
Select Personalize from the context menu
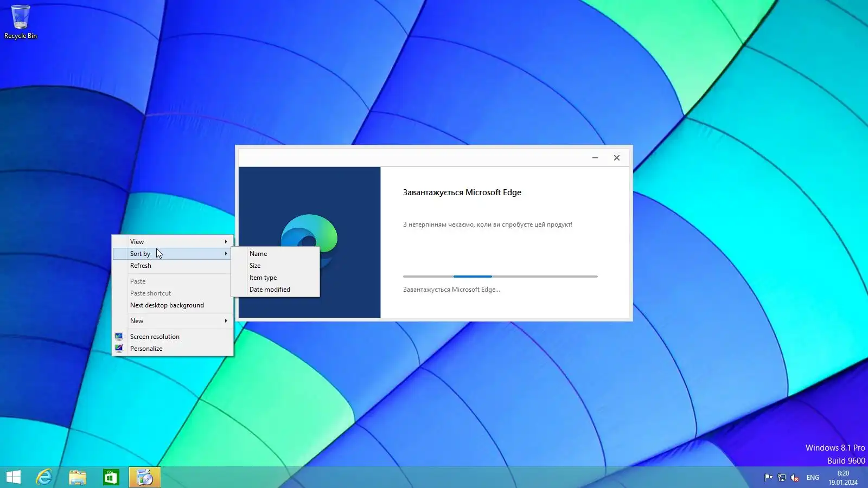pos(173,349)
